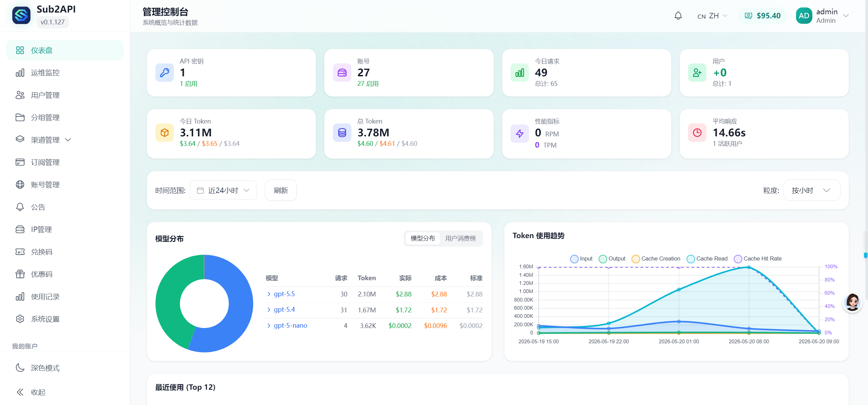Open 系统设置 from the sidebar
This screenshot has height=405, width=868.
pyautogui.click(x=65, y=319)
